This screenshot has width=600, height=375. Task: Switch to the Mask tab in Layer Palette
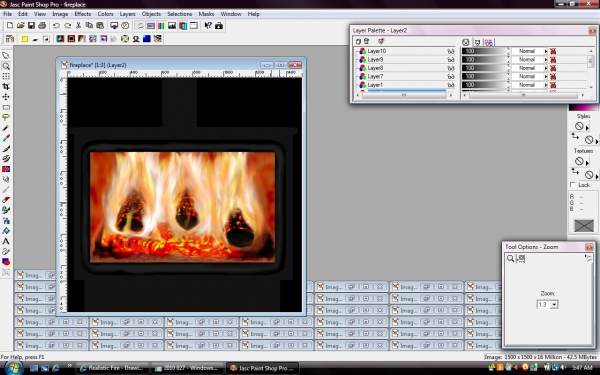tap(477, 42)
